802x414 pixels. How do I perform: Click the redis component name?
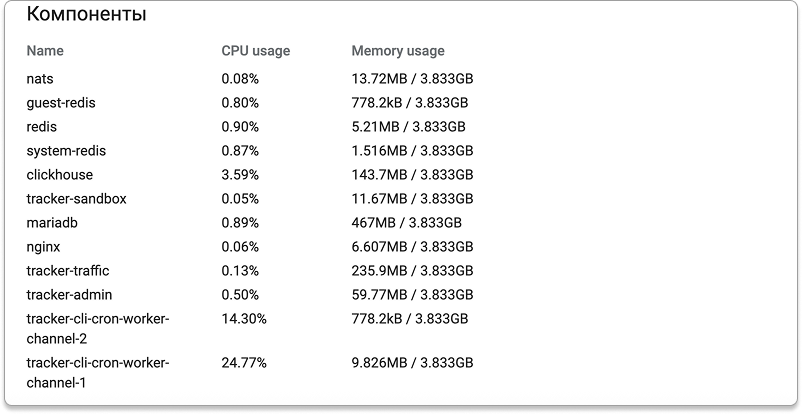pos(42,126)
